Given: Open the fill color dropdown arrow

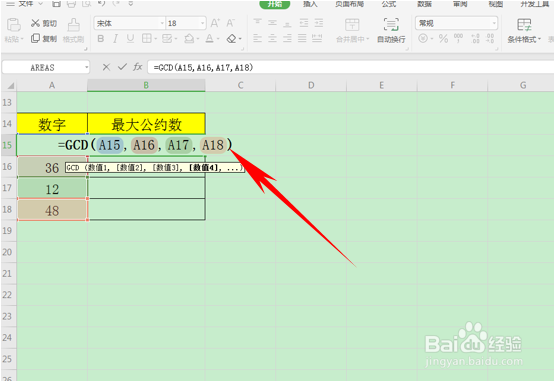Looking at the screenshot, I should tap(198, 39).
